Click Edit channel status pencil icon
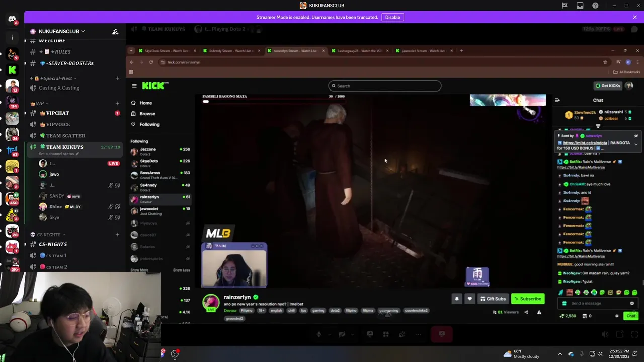 click(x=77, y=154)
